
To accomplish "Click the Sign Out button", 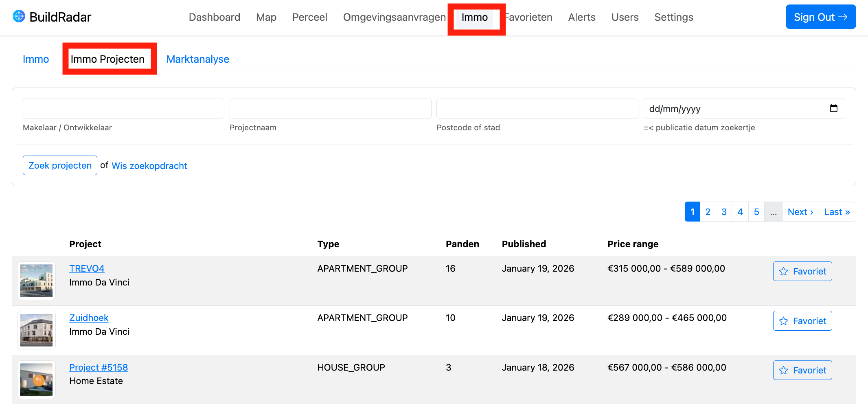I will pyautogui.click(x=820, y=17).
